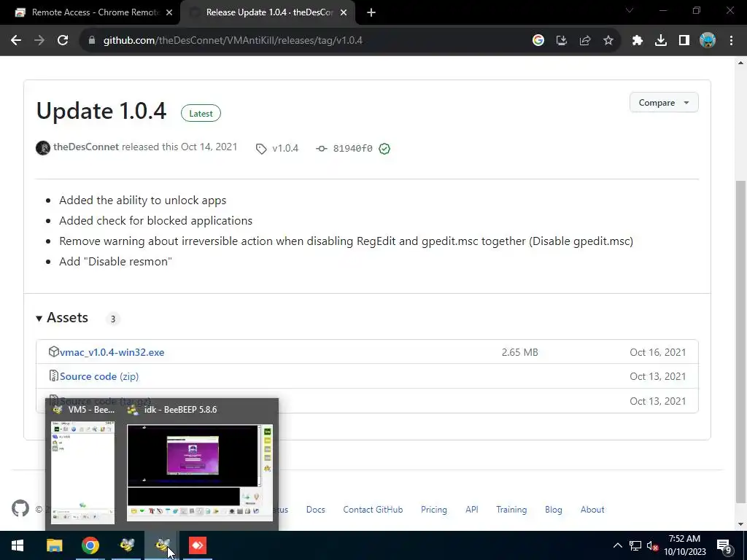Screen dimensions: 747x560
Task: Open Contact GitHub footer link
Action: point(373,510)
